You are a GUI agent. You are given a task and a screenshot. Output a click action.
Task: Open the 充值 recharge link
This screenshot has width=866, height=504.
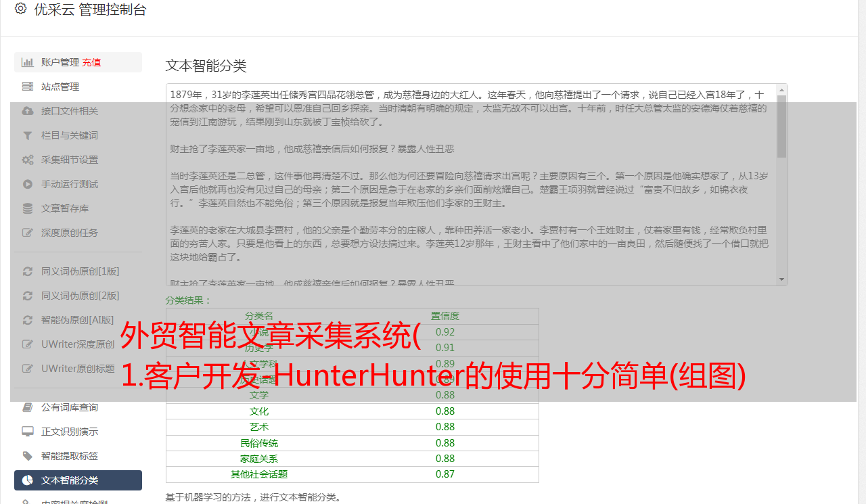click(x=91, y=62)
